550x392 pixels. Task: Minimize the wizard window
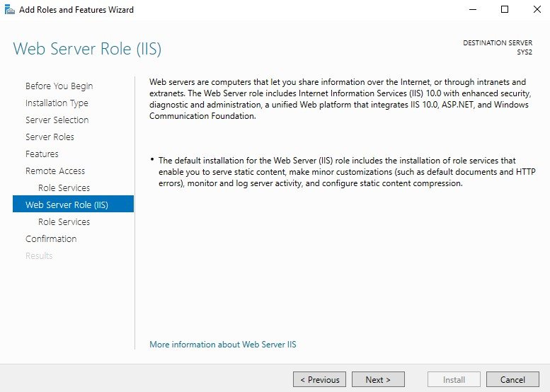coord(473,9)
